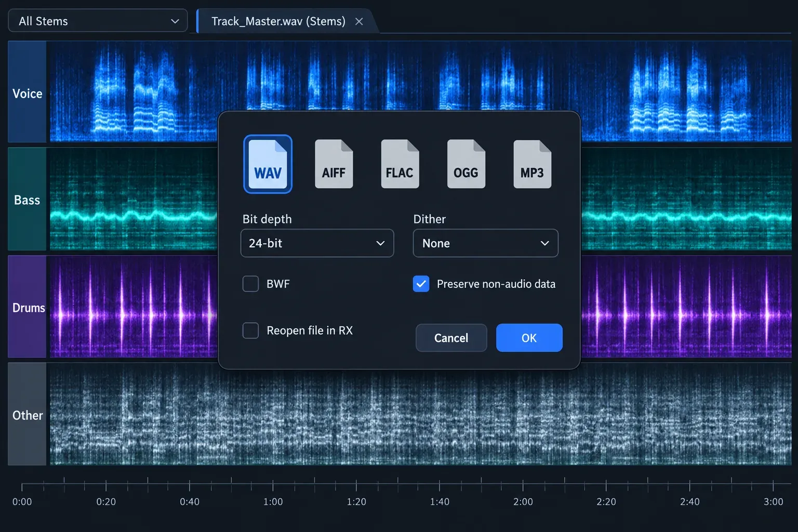Jump to 1:00 on the time ruler
The width and height of the screenshot is (798, 532).
point(273,501)
